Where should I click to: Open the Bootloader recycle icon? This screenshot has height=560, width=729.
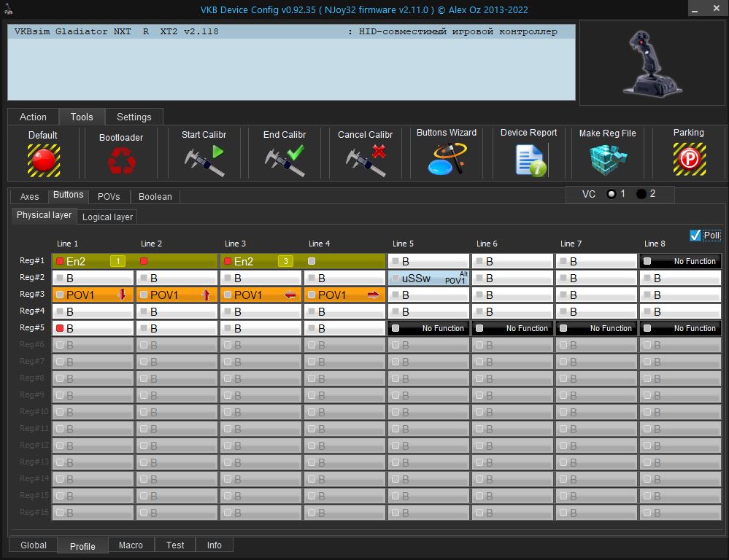121,160
